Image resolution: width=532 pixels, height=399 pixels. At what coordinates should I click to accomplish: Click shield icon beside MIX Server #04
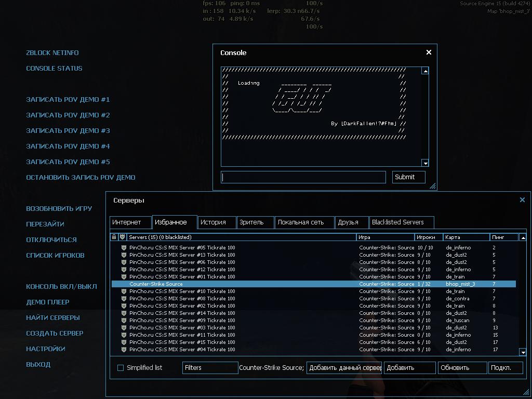point(124,350)
